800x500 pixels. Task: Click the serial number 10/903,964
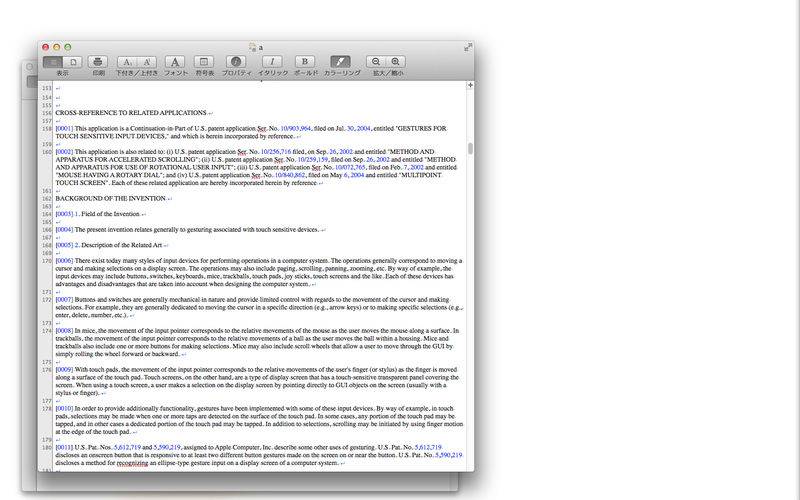coord(295,129)
